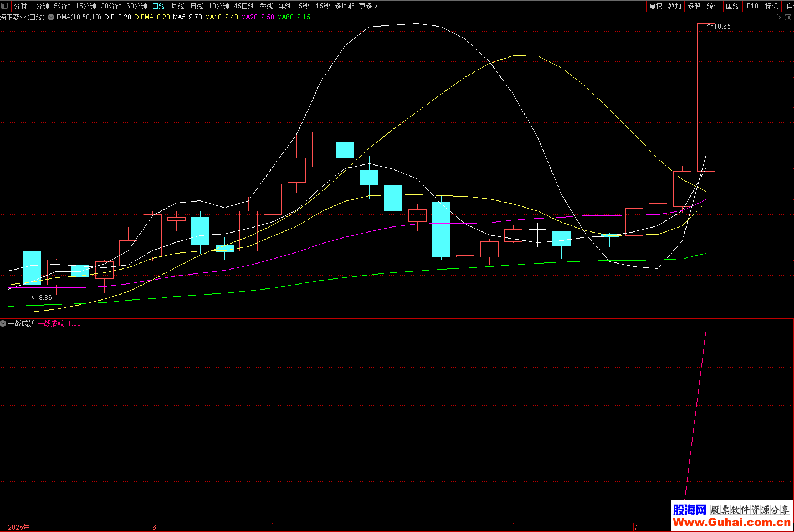Select the 5秒 period tab
Screen dimensions: 794x532
(x=304, y=6)
